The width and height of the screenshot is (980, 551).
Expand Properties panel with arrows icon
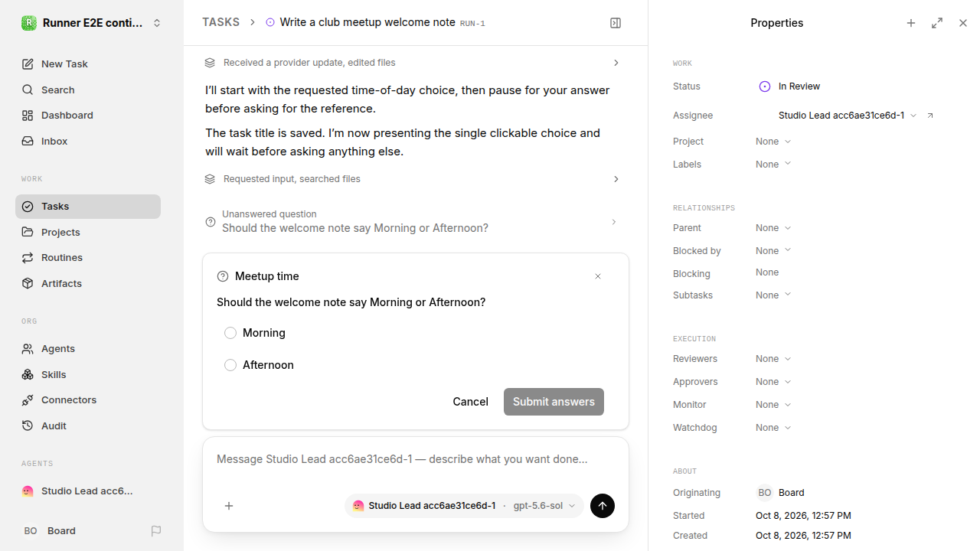click(937, 23)
